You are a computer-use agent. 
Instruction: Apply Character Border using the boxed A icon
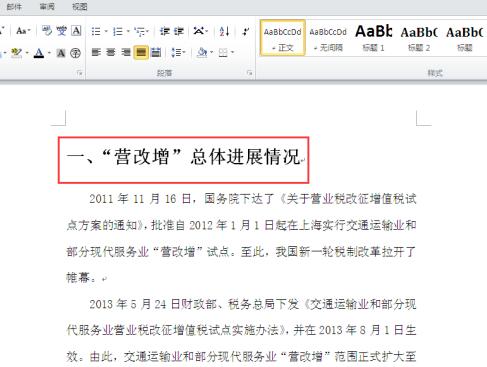click(x=76, y=31)
